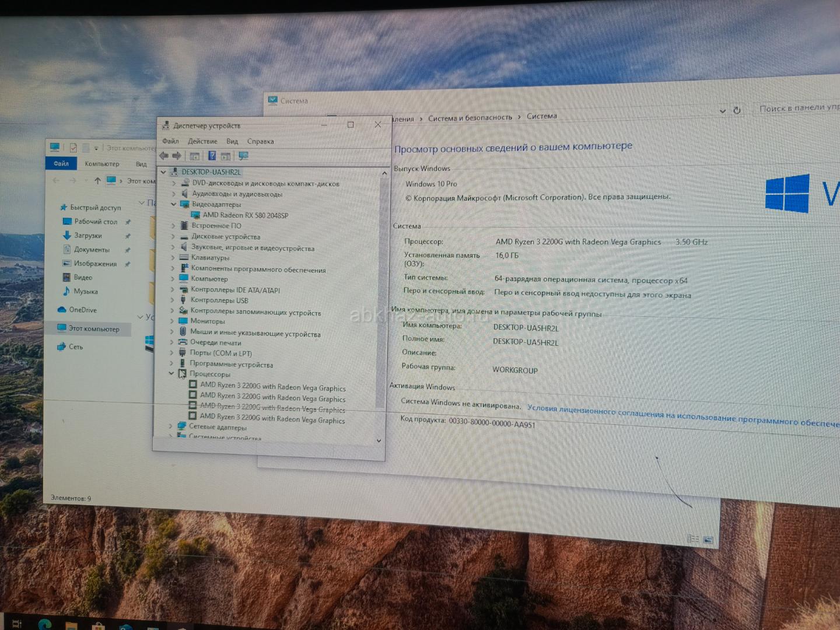Viewport: 840px width, 630px height.
Task: Expand the Мониторы category
Action: coord(172,321)
